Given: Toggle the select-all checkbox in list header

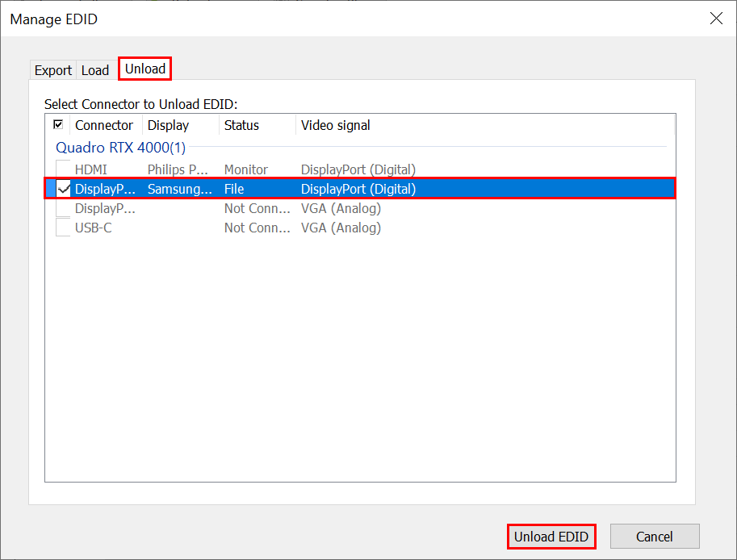Looking at the screenshot, I should [x=58, y=125].
